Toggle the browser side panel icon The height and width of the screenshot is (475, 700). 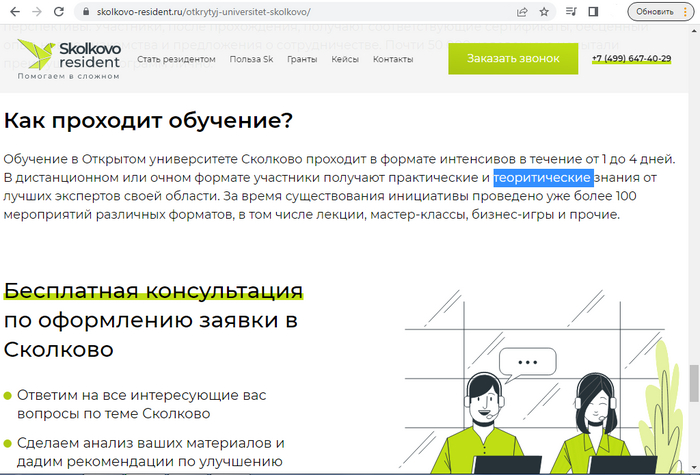click(x=594, y=12)
